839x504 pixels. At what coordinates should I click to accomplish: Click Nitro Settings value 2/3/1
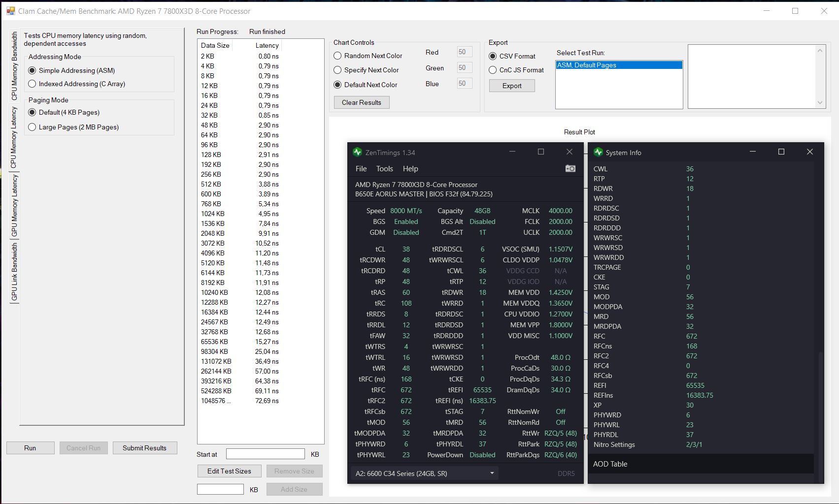pos(694,444)
